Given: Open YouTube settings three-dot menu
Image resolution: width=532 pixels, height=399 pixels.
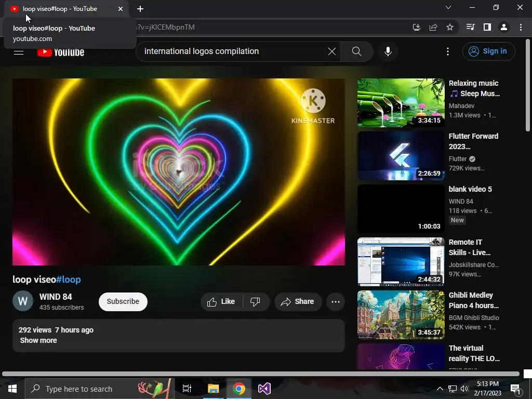Looking at the screenshot, I should point(448,51).
